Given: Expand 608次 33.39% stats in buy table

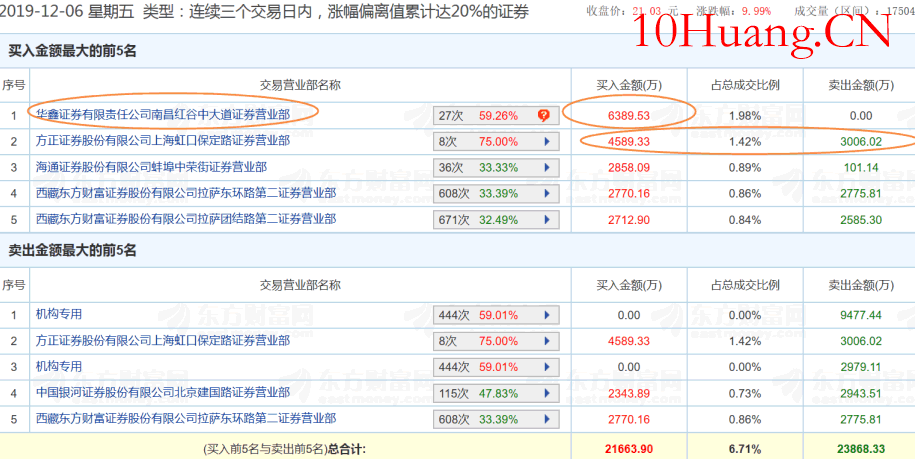Looking at the screenshot, I should click(496, 194).
